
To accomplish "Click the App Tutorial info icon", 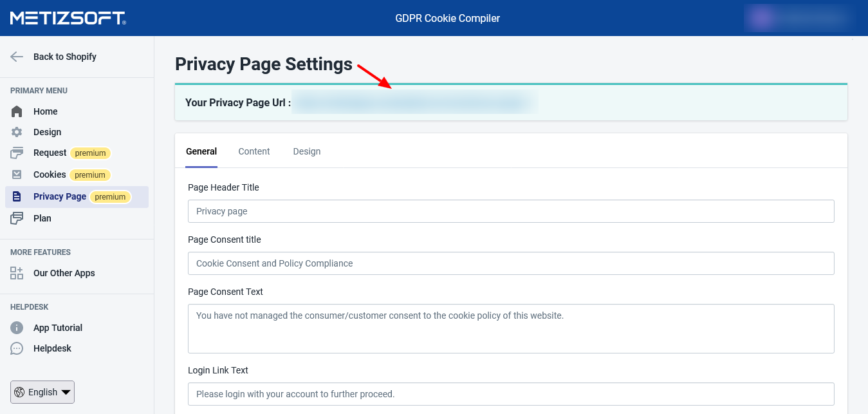I will [17, 328].
